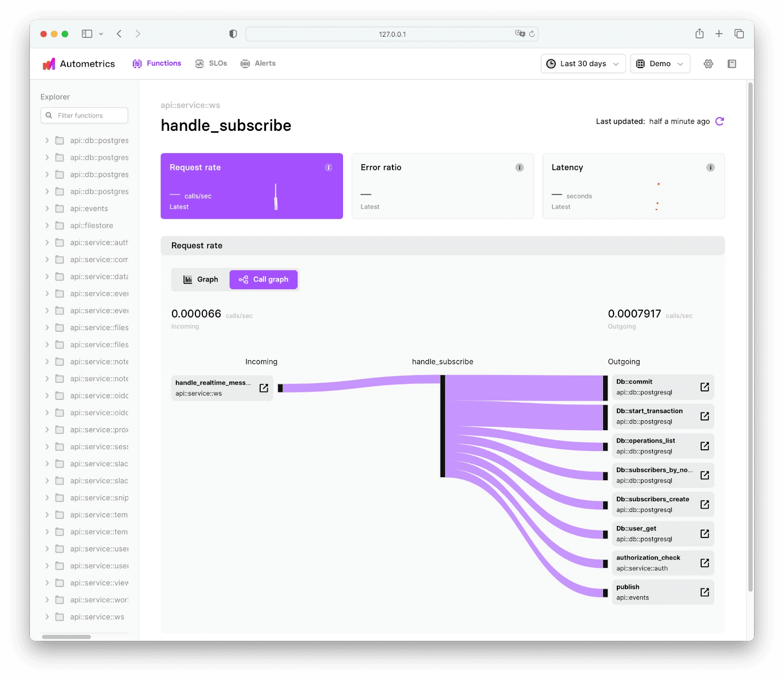The width and height of the screenshot is (784, 680).
Task: Open the Functions tab
Action: (157, 63)
